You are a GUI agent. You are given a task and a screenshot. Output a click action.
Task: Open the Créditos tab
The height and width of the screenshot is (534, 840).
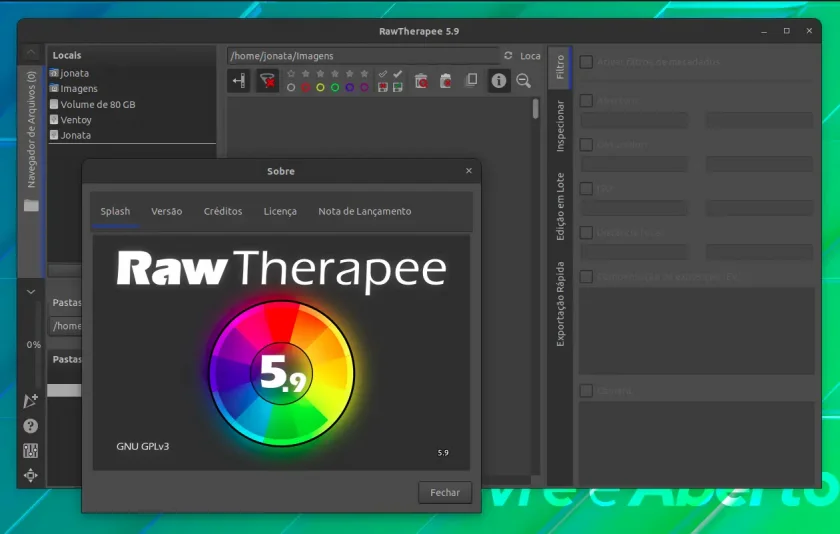coord(223,211)
